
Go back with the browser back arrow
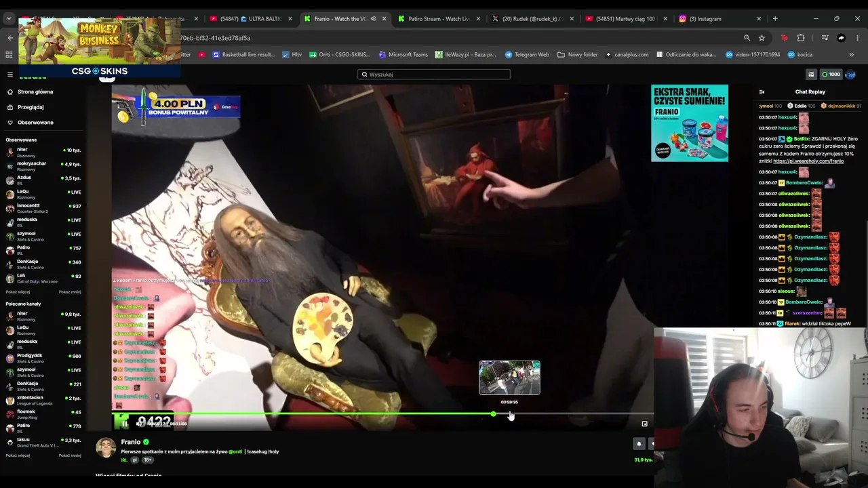point(10,38)
